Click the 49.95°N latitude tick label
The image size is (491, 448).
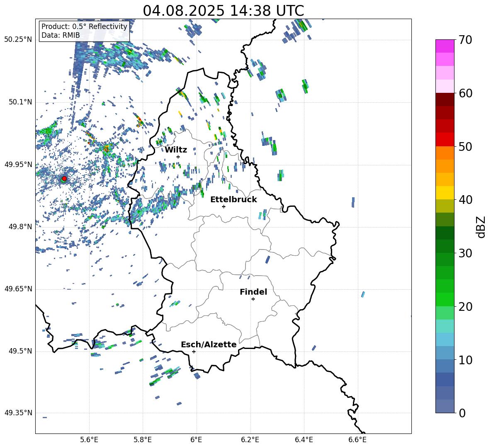(18, 165)
